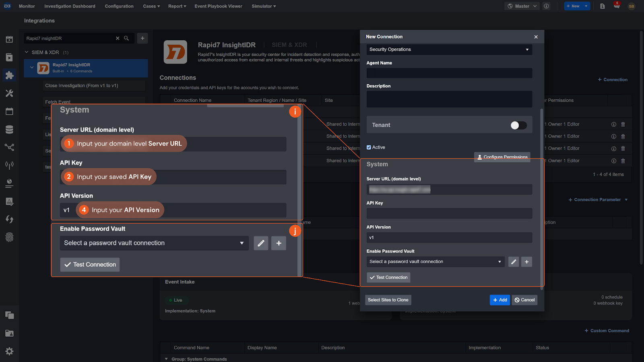Open the stacked windows icon in sidebar
644x362 pixels.
click(9, 315)
